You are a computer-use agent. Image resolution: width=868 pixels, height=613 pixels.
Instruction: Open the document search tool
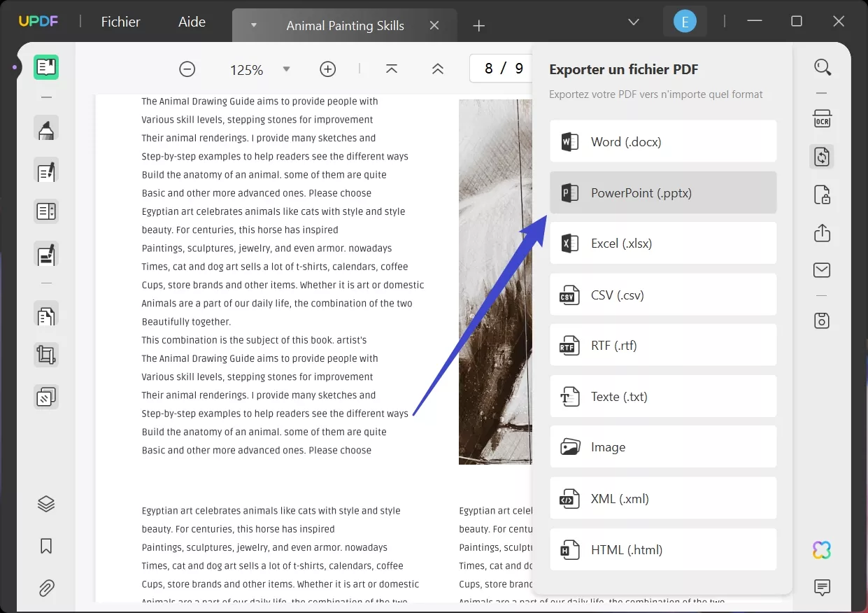click(x=823, y=66)
